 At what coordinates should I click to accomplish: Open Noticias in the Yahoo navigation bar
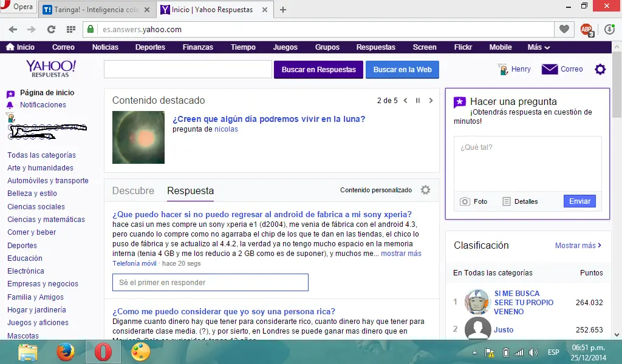click(x=105, y=47)
